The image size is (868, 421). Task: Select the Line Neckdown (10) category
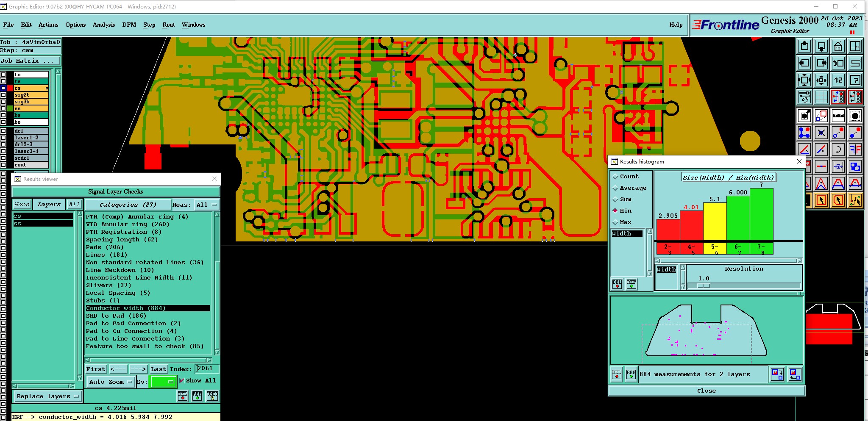[x=120, y=270]
